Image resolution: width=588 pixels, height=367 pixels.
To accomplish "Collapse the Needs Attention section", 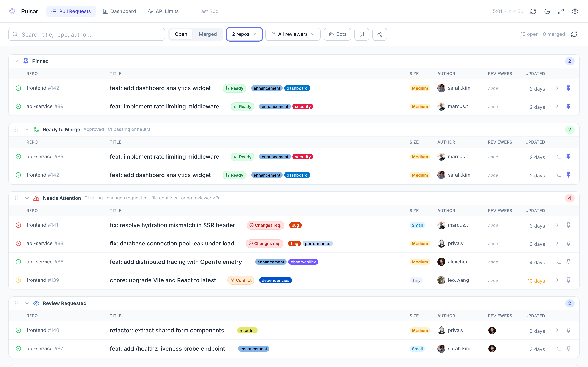I will click(27, 198).
